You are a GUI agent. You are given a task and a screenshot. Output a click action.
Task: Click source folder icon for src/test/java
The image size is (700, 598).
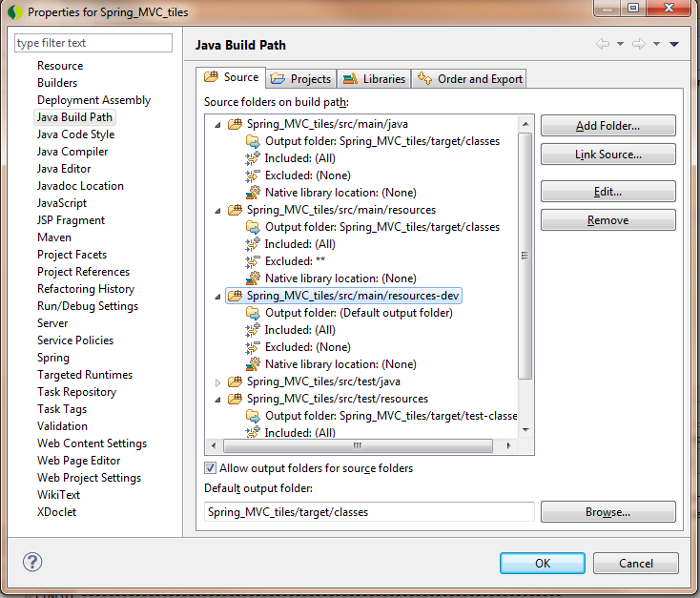coord(235,381)
